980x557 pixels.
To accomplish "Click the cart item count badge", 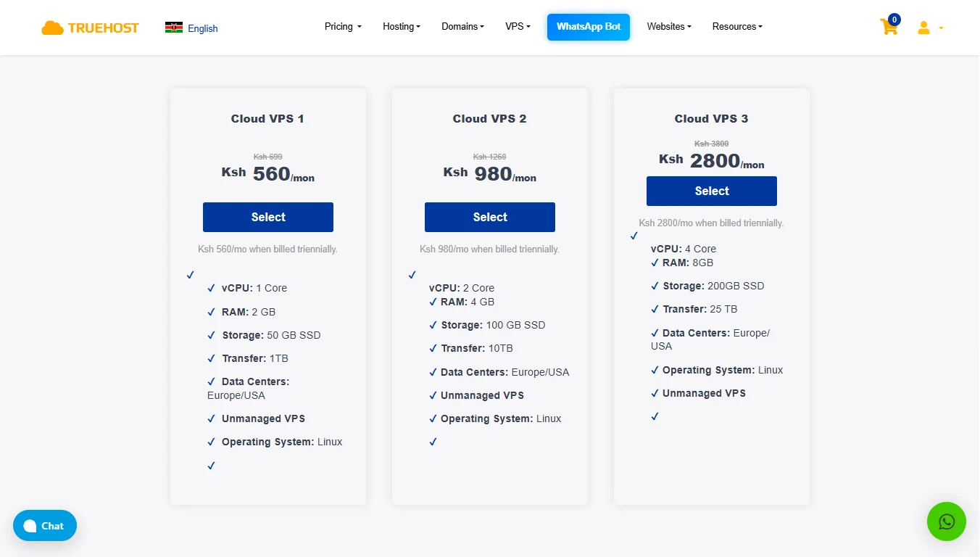I will click(894, 20).
